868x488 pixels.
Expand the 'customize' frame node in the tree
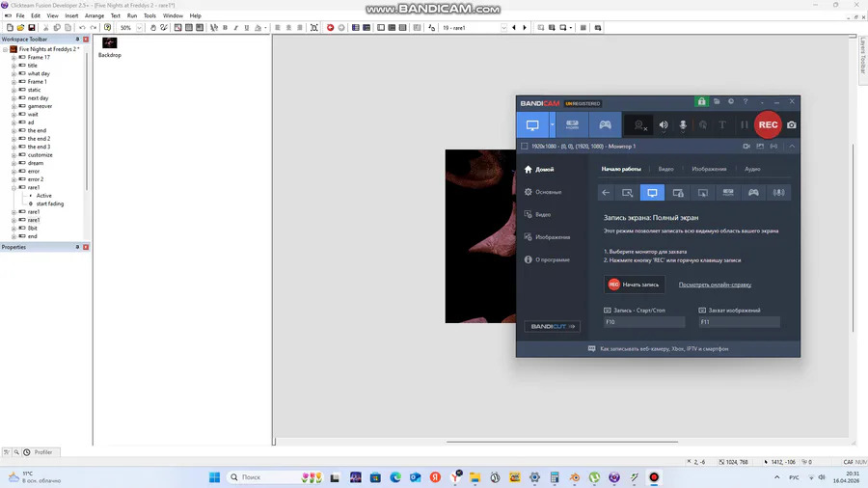(x=14, y=155)
